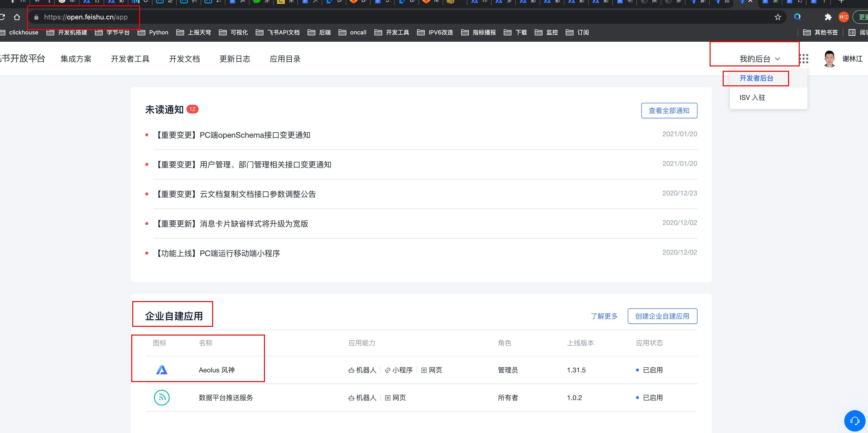Click the site lock icon in address bar

pos(36,17)
